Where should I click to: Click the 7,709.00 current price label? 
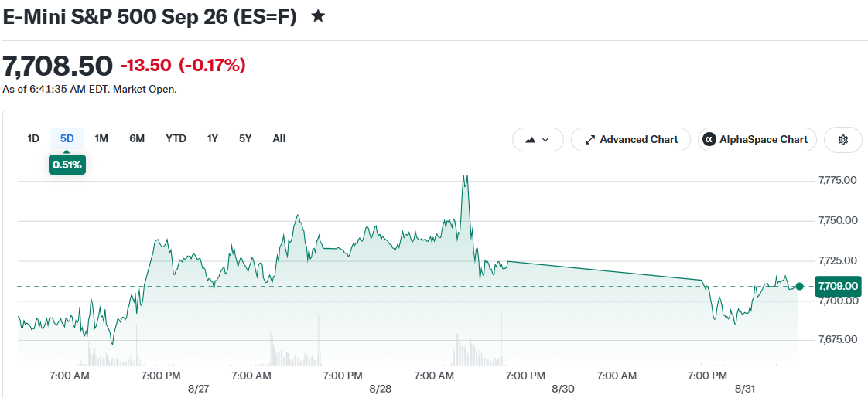point(838,287)
